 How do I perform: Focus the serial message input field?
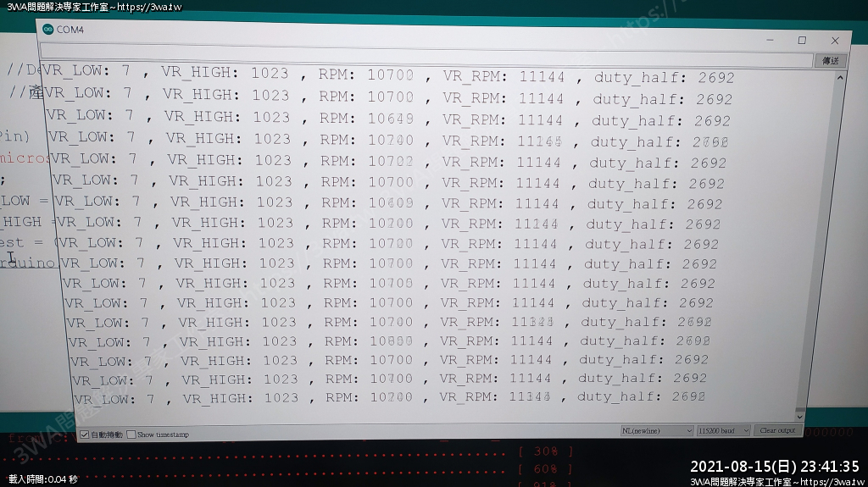[424, 58]
